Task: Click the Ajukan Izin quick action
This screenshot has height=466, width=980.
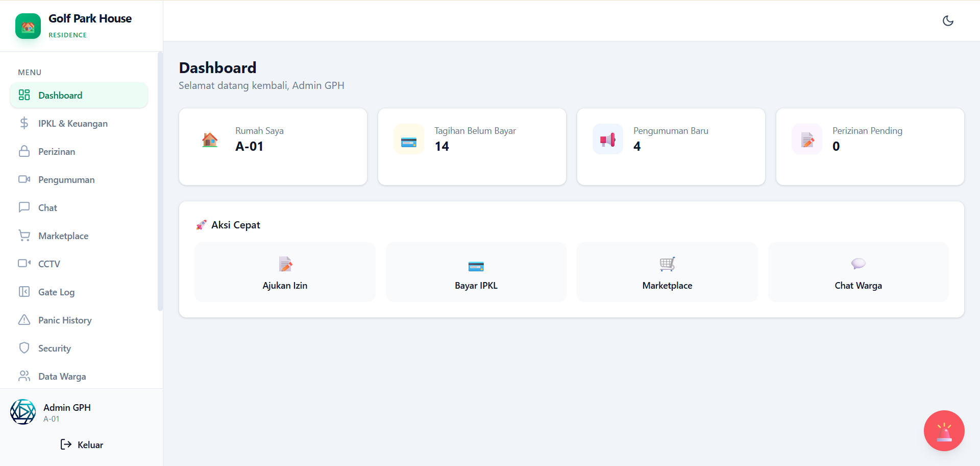Action: 284,272
